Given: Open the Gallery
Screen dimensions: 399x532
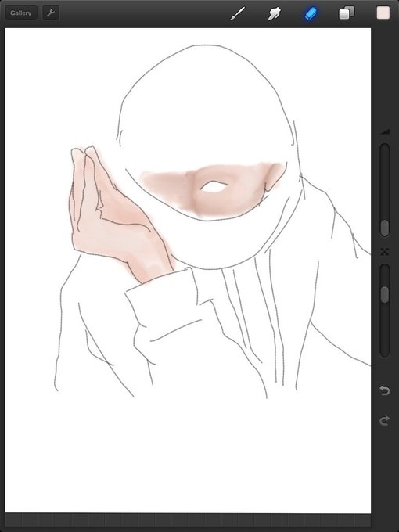Looking at the screenshot, I should (21, 13).
